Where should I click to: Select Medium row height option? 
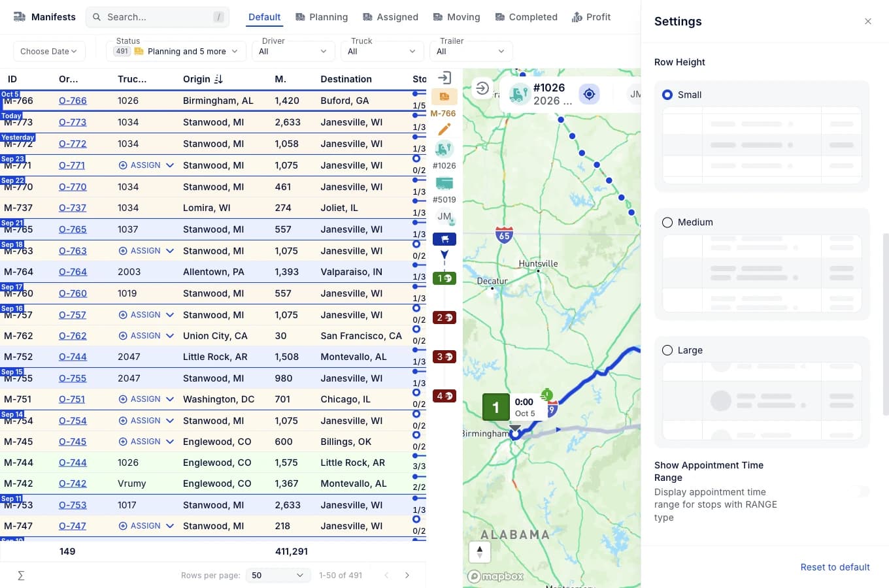coord(667,223)
